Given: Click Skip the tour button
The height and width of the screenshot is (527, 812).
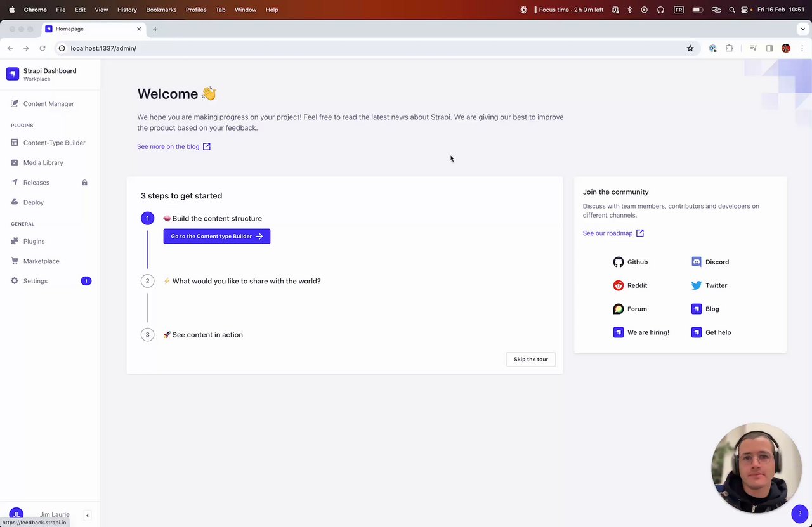Looking at the screenshot, I should click(531, 360).
